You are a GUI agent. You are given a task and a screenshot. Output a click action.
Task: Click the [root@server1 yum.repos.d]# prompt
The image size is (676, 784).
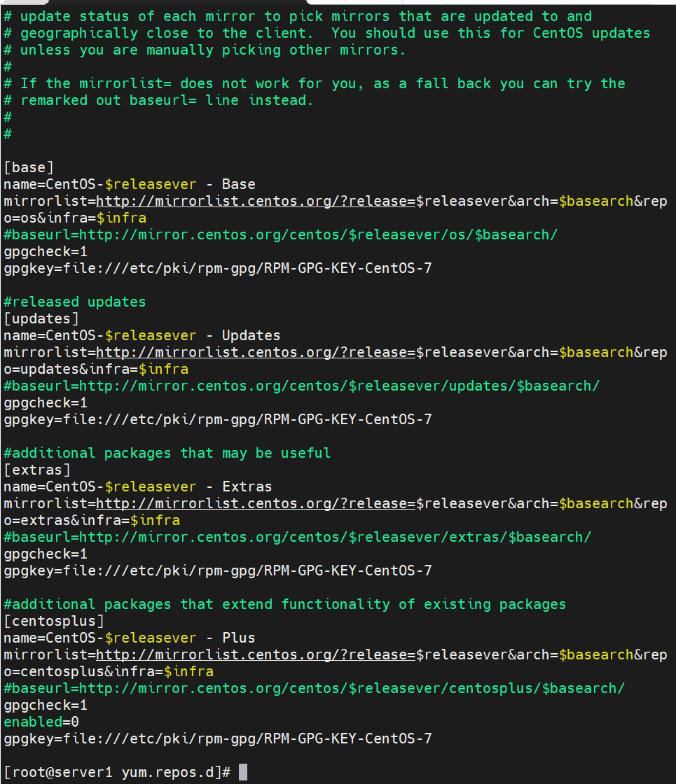117,773
